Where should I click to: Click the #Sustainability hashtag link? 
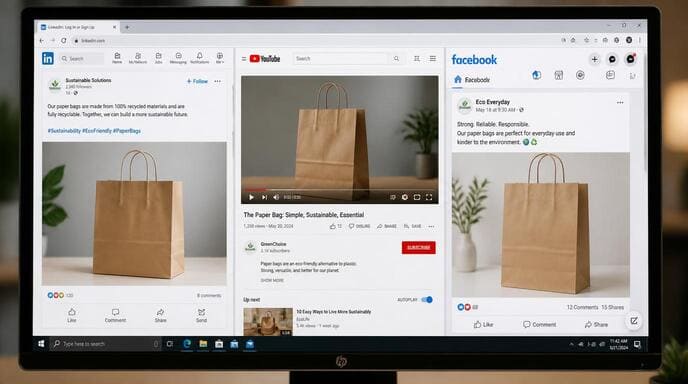click(64, 131)
